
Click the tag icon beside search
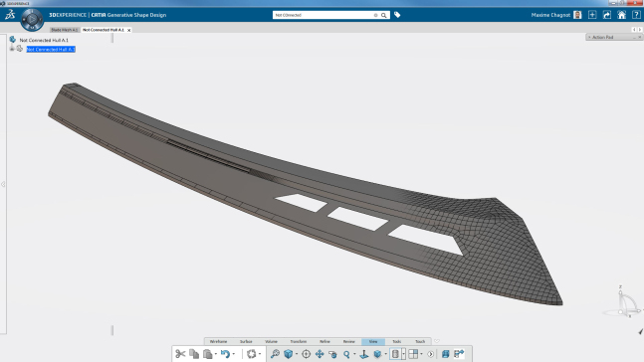tap(397, 15)
